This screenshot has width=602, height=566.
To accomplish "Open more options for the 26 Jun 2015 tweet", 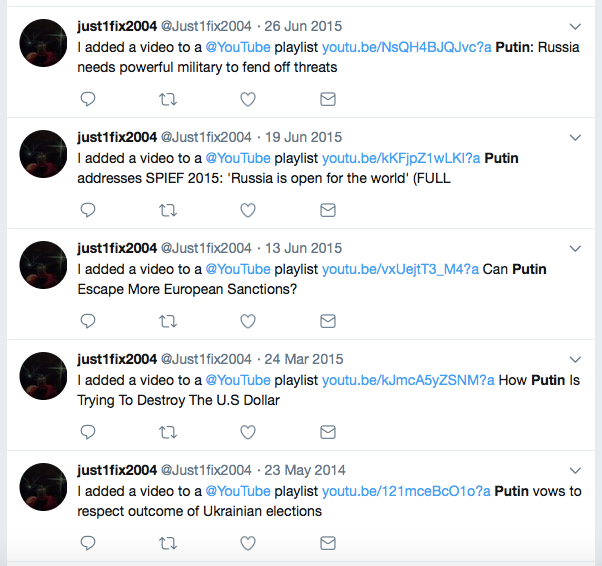I will point(575,26).
